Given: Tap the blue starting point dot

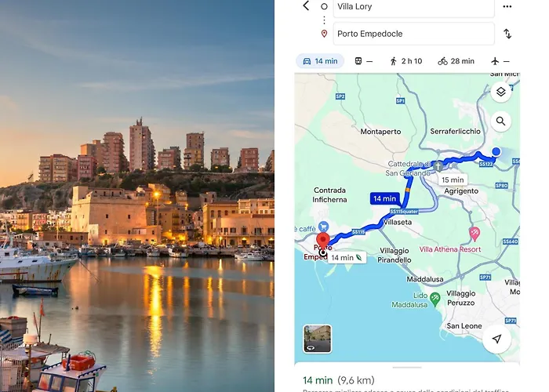Looking at the screenshot, I should [x=496, y=152].
